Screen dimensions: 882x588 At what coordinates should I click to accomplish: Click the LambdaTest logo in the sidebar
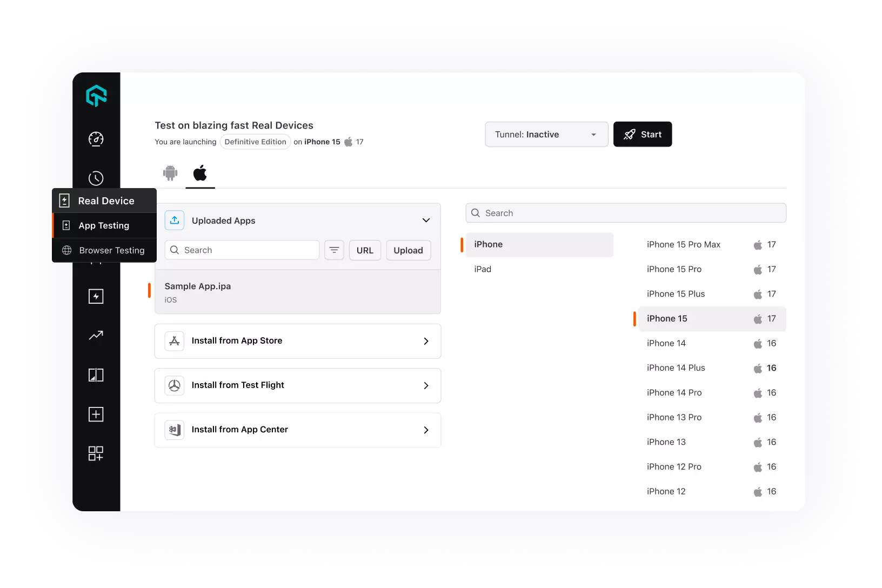coord(96,96)
